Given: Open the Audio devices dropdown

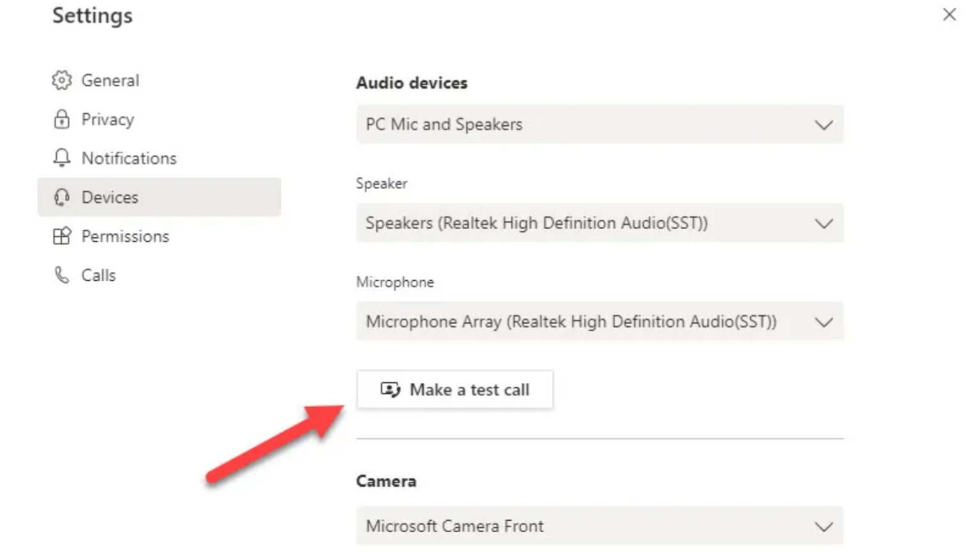Looking at the screenshot, I should click(x=824, y=124).
